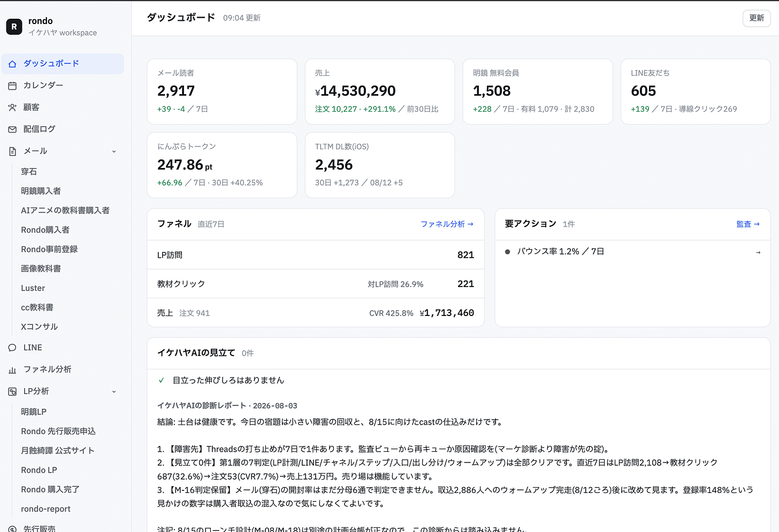The width and height of the screenshot is (779, 532).
Task: Select Rondo購入者 mail list
Action: point(45,230)
